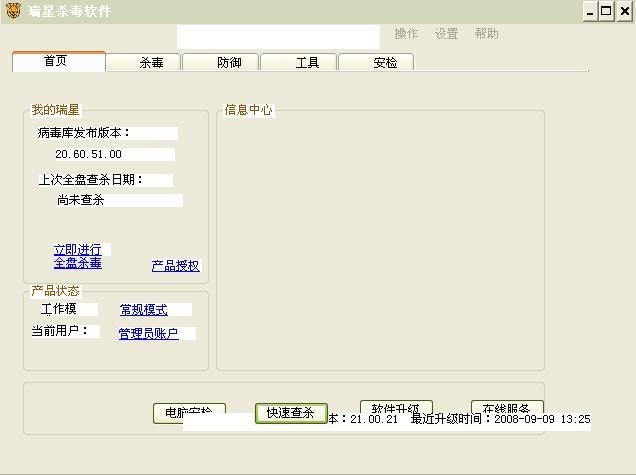Open the 帮助 menu

(486, 34)
